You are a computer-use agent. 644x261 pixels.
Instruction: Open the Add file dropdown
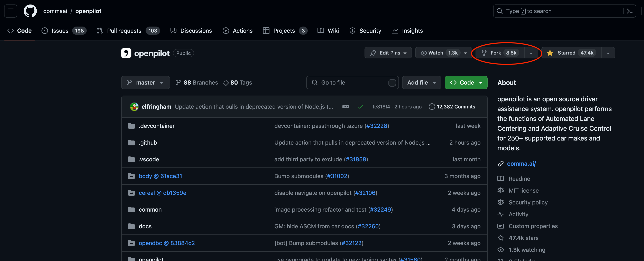tap(422, 83)
